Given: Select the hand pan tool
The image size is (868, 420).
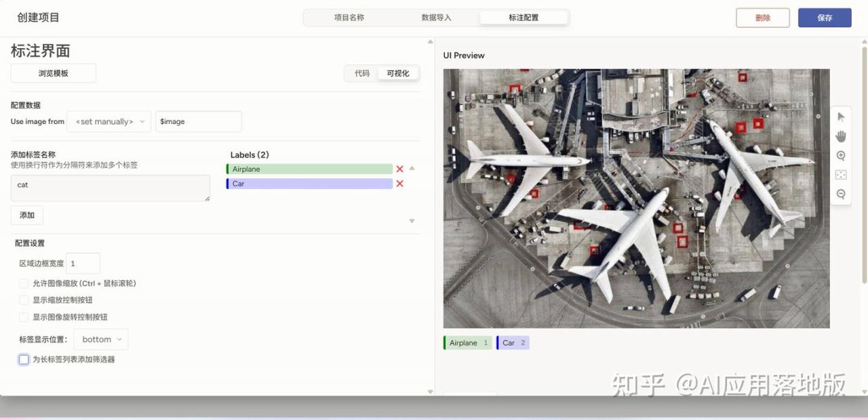Looking at the screenshot, I should tap(841, 136).
